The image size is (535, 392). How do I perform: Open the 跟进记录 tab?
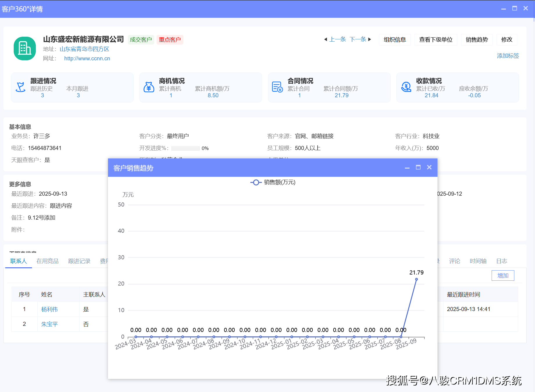79,261
